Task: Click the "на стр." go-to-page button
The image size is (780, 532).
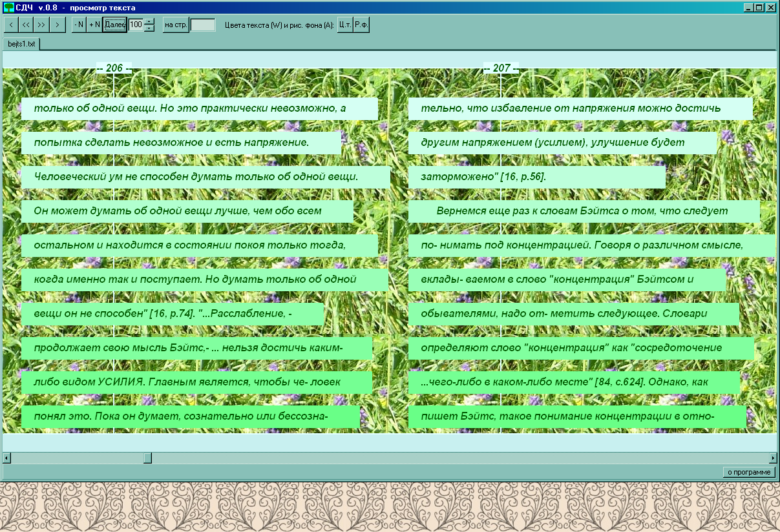Action: tap(175, 25)
